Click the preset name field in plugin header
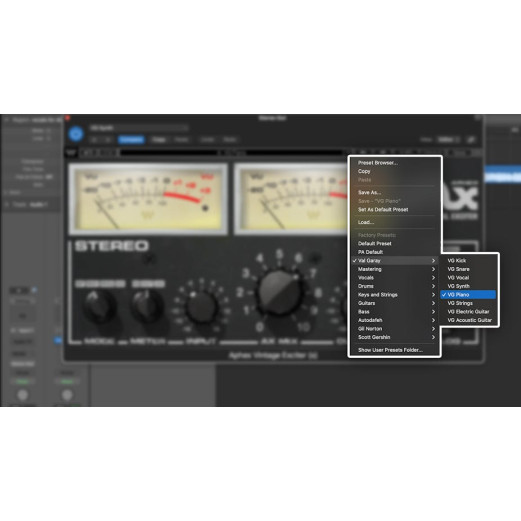 (139, 128)
